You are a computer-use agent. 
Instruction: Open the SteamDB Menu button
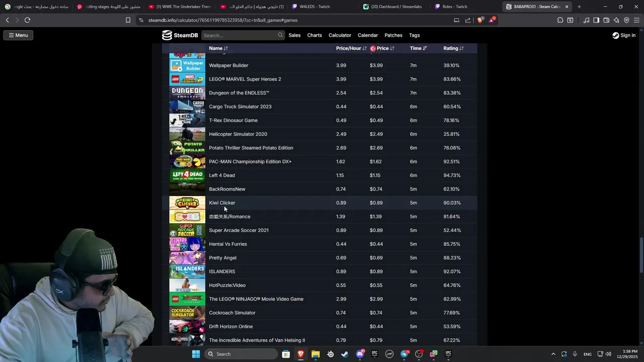coord(18,35)
